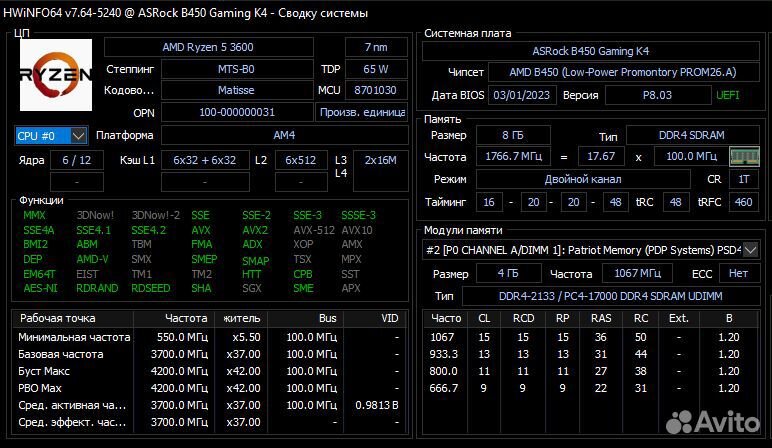Select the codename field Matisse

(x=237, y=90)
